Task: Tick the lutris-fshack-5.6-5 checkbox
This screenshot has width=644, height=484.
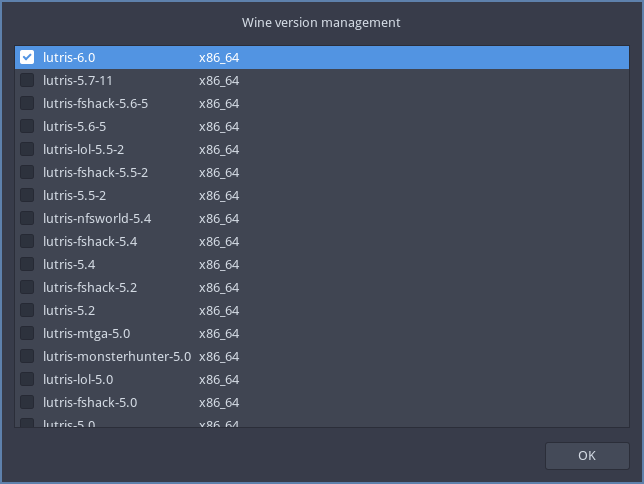Action: coord(27,103)
